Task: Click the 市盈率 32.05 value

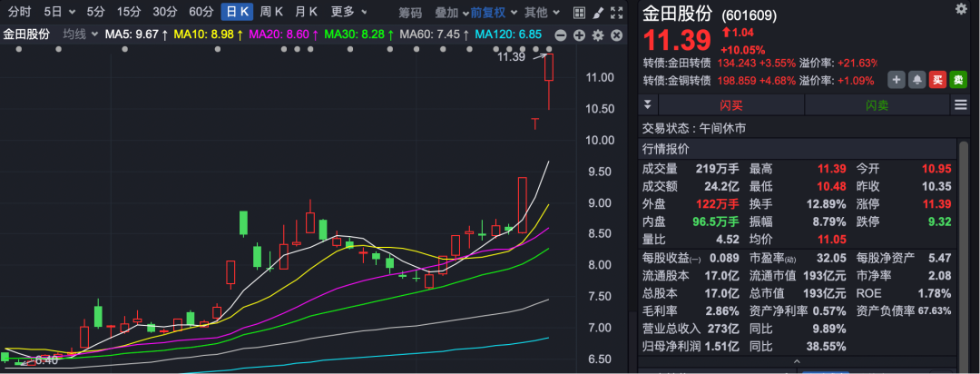Action: tap(831, 258)
